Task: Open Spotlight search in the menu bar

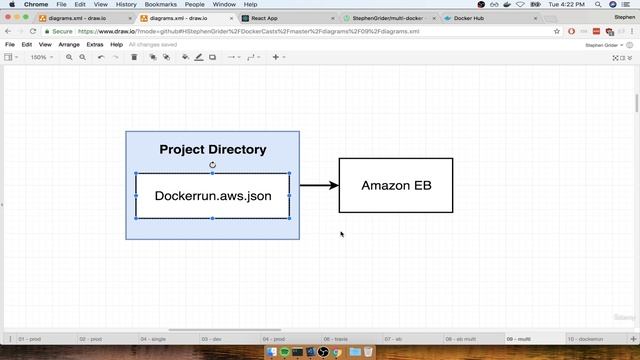Action: (598, 4)
